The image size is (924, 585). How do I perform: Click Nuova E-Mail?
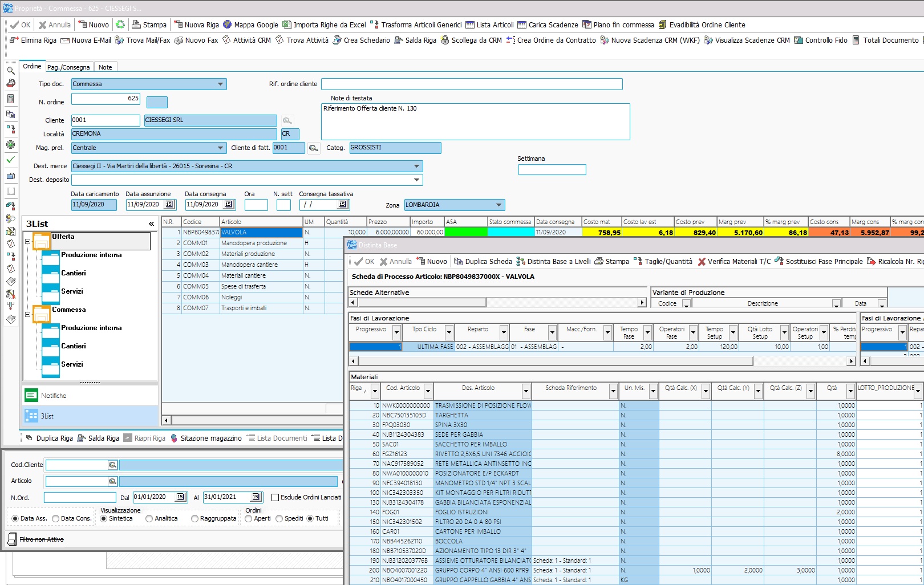[x=86, y=40]
